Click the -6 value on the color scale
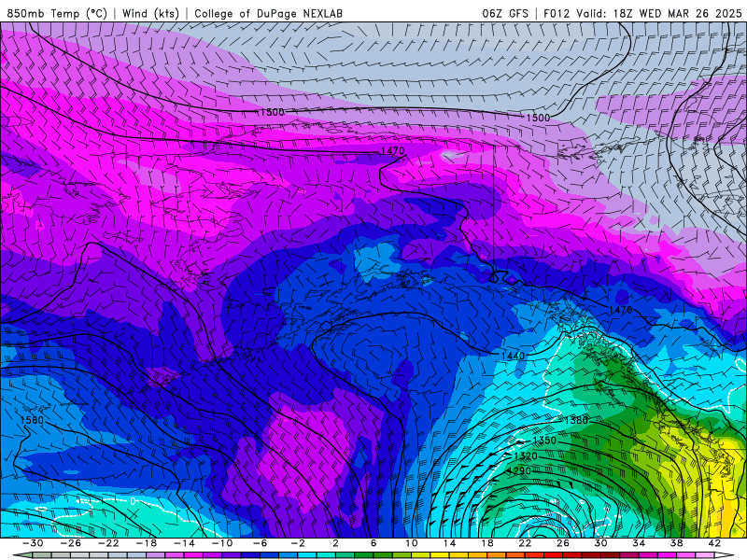This screenshot has width=747, height=560. click(260, 543)
